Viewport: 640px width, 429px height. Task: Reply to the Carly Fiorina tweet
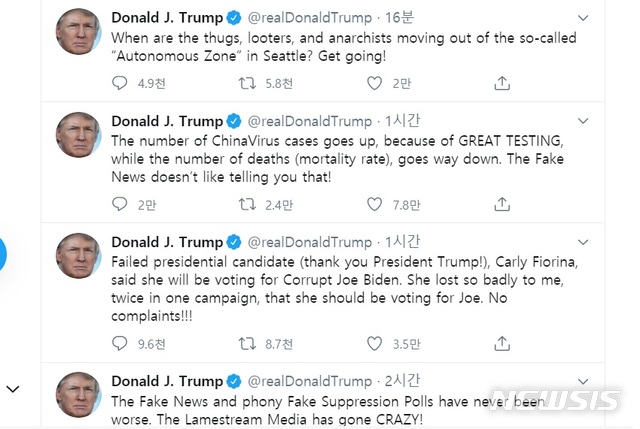121,344
